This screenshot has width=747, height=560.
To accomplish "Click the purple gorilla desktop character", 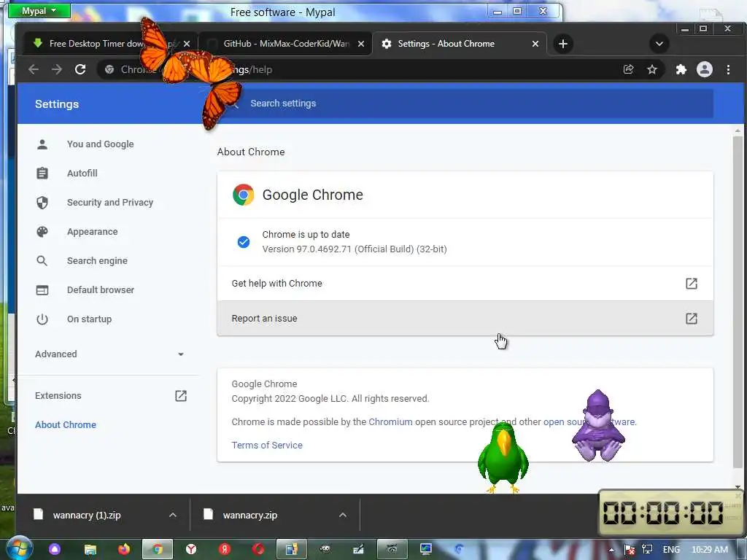I will (x=598, y=426).
